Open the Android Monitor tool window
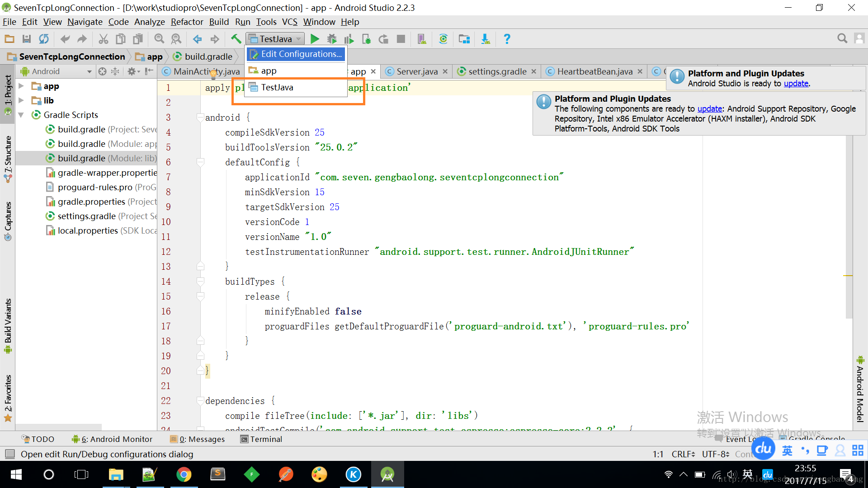The width and height of the screenshot is (868, 488). [x=112, y=439]
